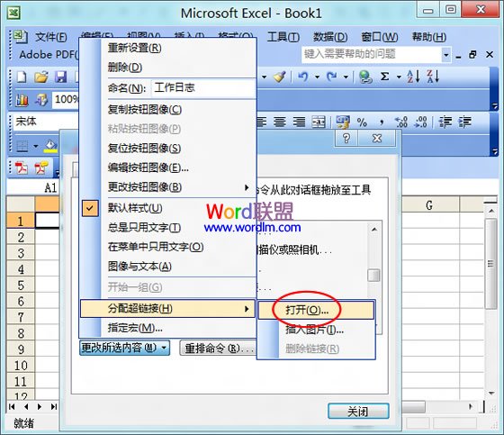The image size is (504, 435).
Task: Open the help question box dropdown arrow
Action: (445, 55)
